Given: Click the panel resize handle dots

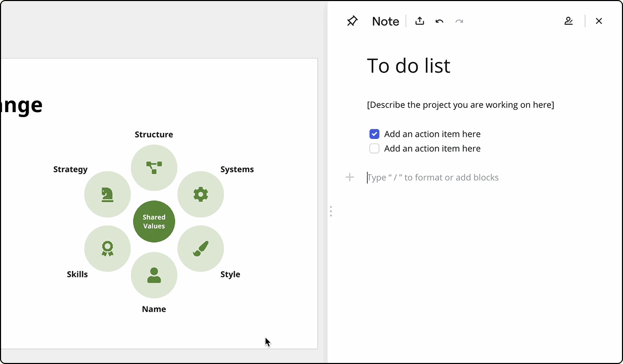Looking at the screenshot, I should click(x=331, y=211).
